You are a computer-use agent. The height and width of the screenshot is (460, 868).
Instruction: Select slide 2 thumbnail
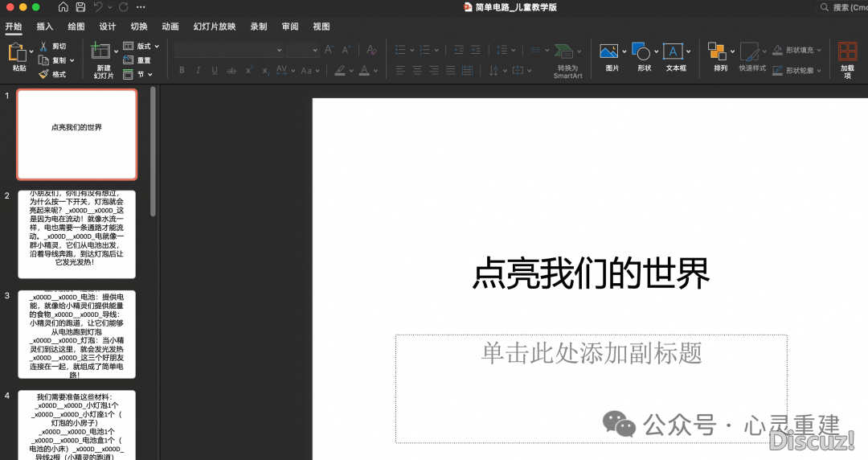click(77, 235)
